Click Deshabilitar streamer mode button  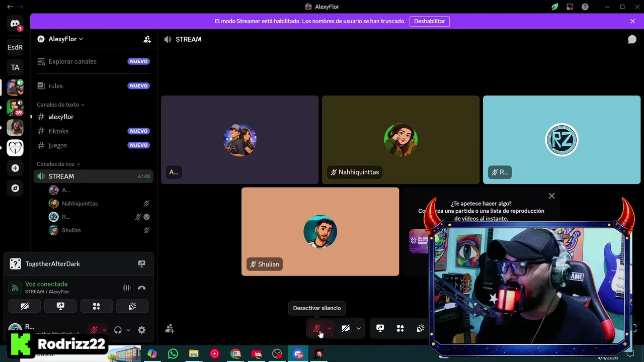point(429,21)
